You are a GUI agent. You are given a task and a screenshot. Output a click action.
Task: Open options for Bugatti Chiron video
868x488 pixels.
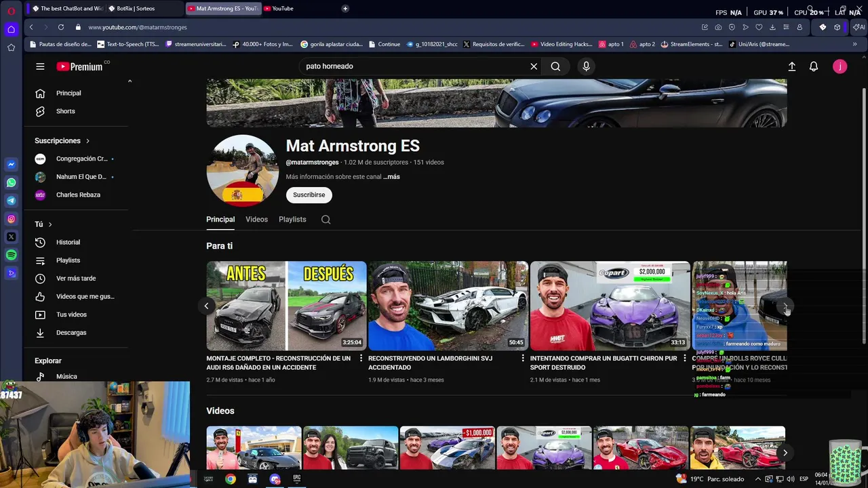pyautogui.click(x=684, y=359)
